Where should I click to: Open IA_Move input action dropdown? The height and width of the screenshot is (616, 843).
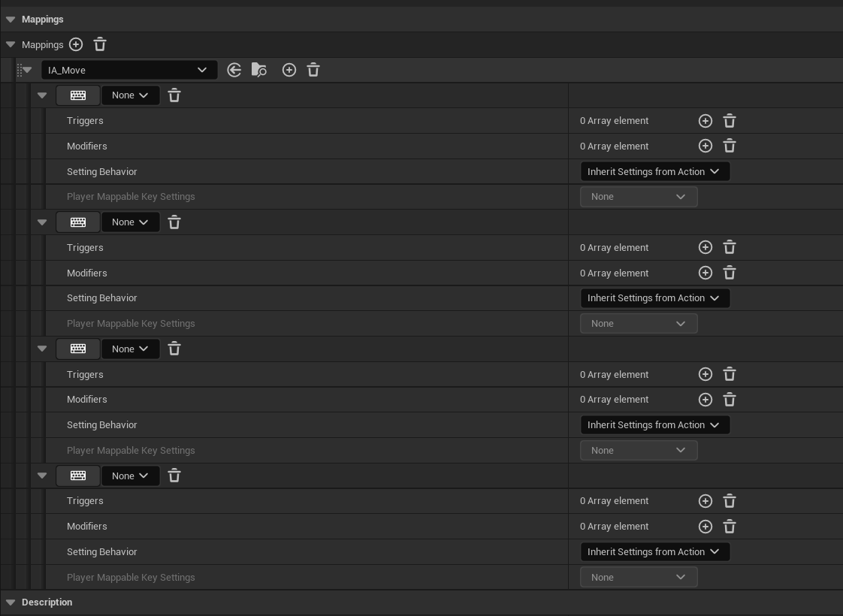[128, 70]
